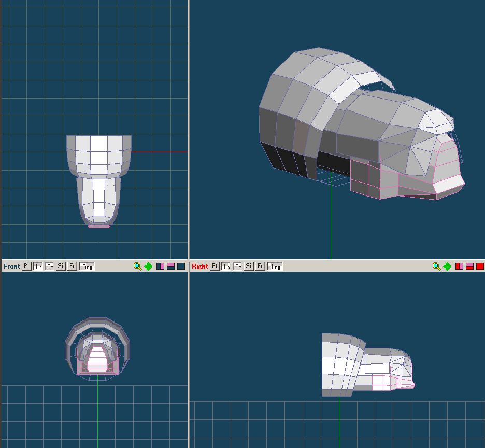This screenshot has width=485, height=448.
Task: Toggle Fc face display in Front view
Action: [x=50, y=267]
